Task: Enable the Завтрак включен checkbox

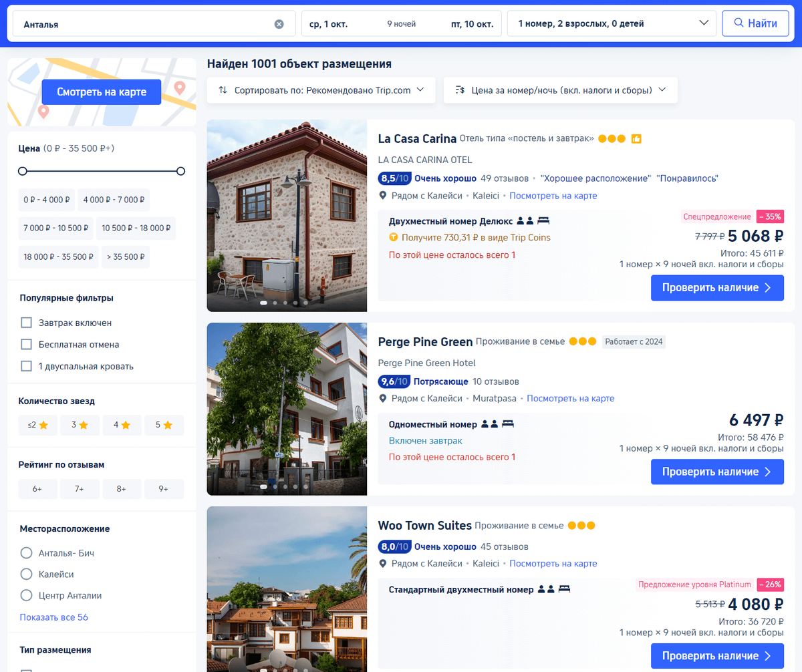Action: tap(26, 322)
